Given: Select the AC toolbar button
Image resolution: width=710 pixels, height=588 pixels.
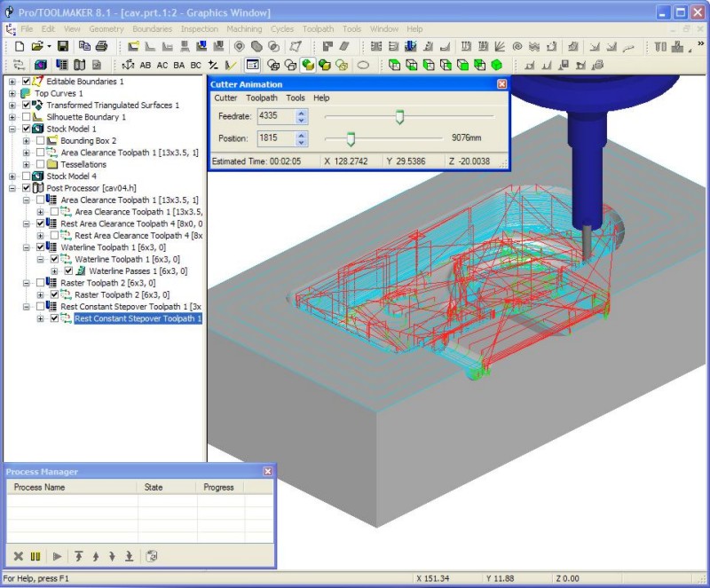Looking at the screenshot, I should (x=162, y=66).
